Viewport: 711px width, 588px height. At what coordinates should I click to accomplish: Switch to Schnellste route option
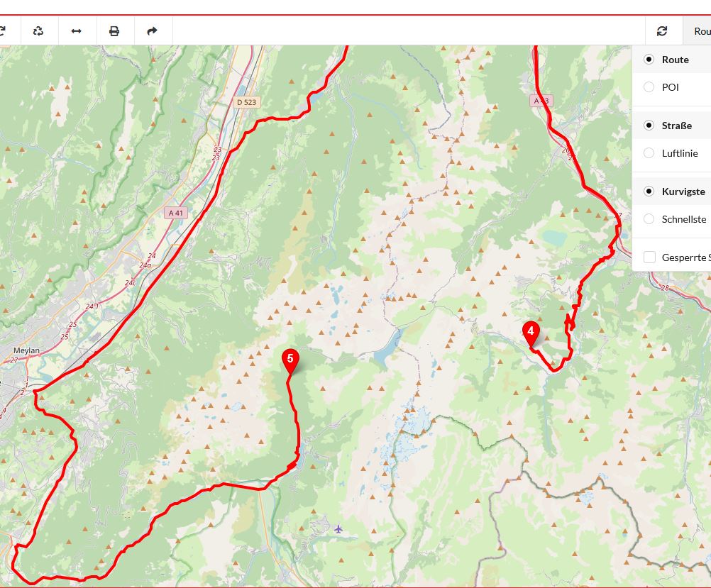tap(649, 219)
